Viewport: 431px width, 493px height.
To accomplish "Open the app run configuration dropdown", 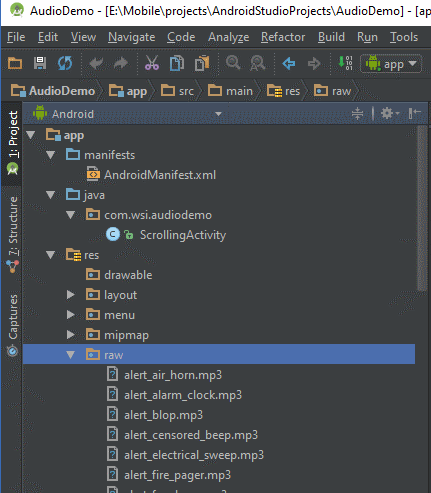I will [x=391, y=64].
